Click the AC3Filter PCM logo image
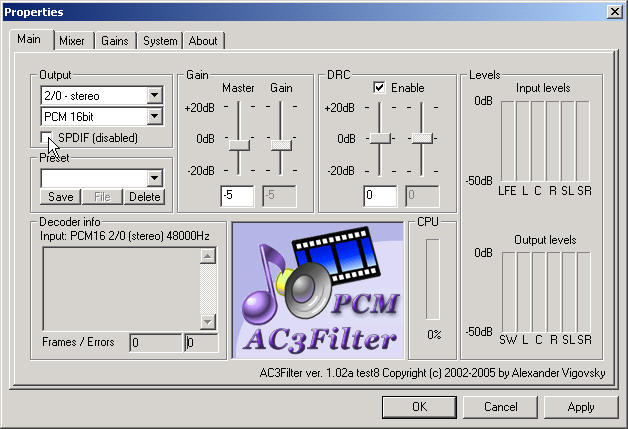 tap(318, 290)
